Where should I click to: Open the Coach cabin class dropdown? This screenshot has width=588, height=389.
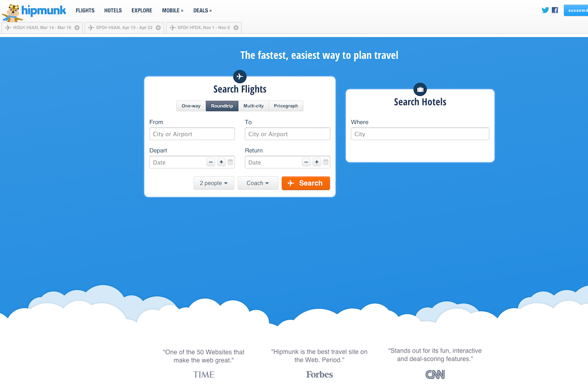coord(257,183)
